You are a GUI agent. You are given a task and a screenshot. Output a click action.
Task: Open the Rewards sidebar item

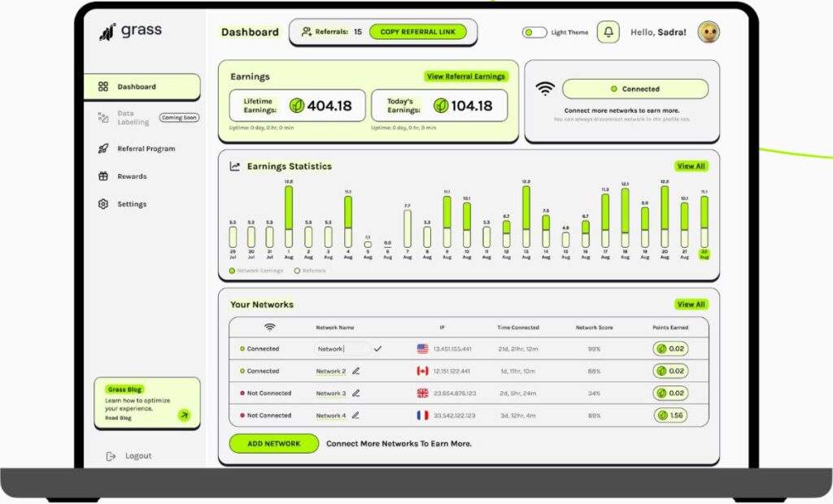pos(123,176)
